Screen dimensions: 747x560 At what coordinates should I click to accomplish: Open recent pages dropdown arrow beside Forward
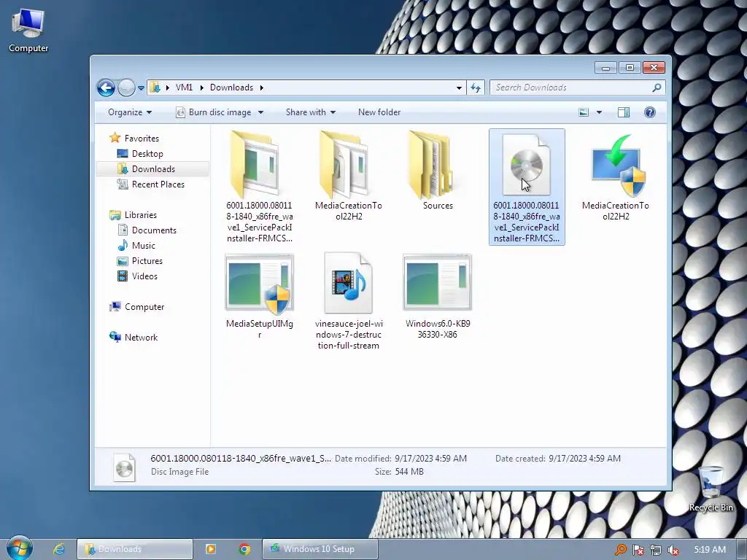pos(141,88)
